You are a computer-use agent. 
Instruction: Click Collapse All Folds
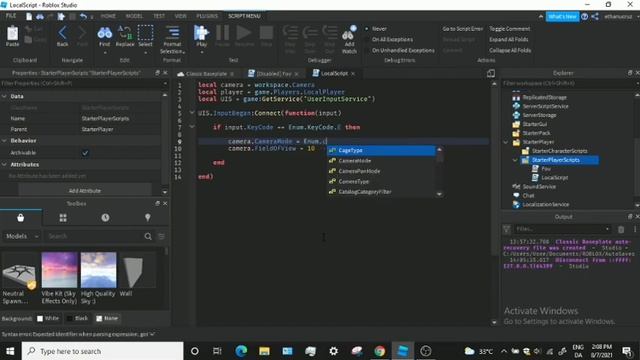click(x=510, y=50)
